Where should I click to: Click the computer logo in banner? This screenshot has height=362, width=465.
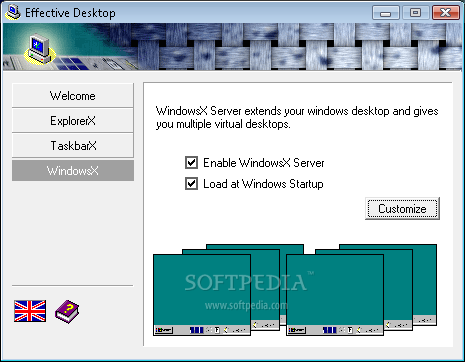click(x=40, y=49)
